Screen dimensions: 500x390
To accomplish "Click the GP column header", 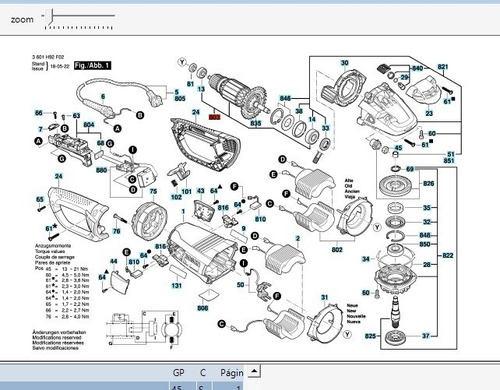I will (178, 372).
